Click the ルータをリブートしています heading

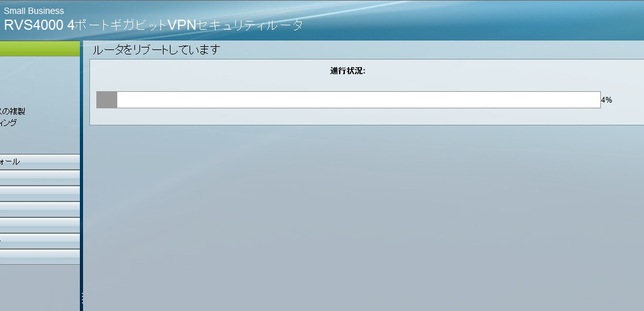157,50
